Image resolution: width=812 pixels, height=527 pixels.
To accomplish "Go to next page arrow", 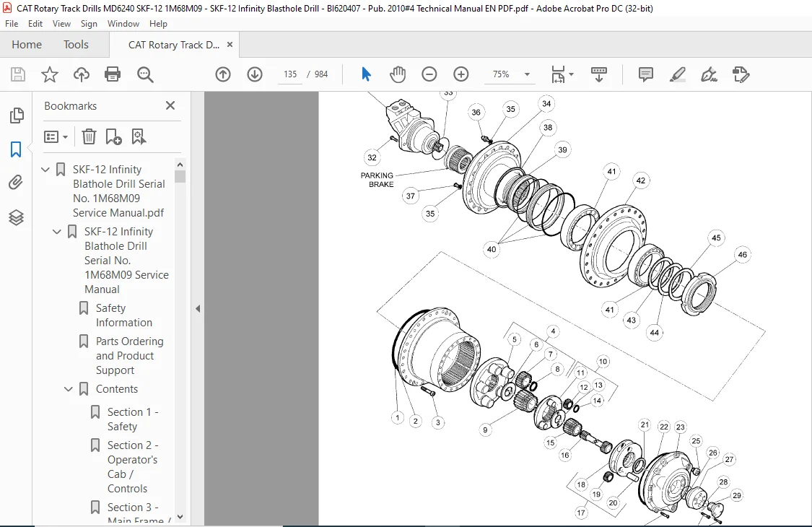I will (x=254, y=74).
